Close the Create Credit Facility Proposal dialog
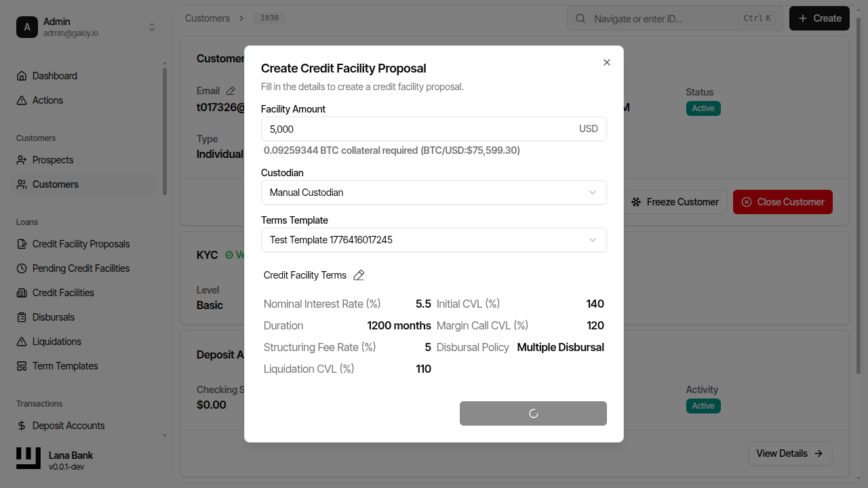The height and width of the screenshot is (488, 868). click(607, 62)
